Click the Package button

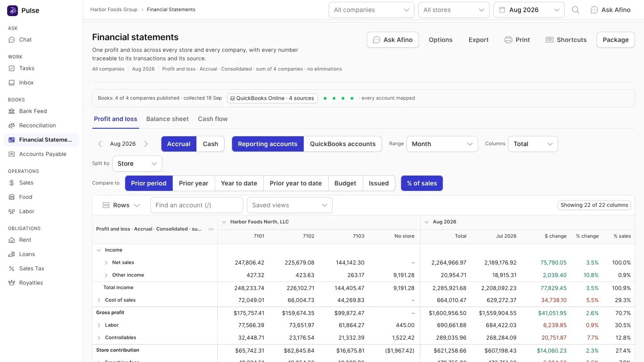pos(616,40)
